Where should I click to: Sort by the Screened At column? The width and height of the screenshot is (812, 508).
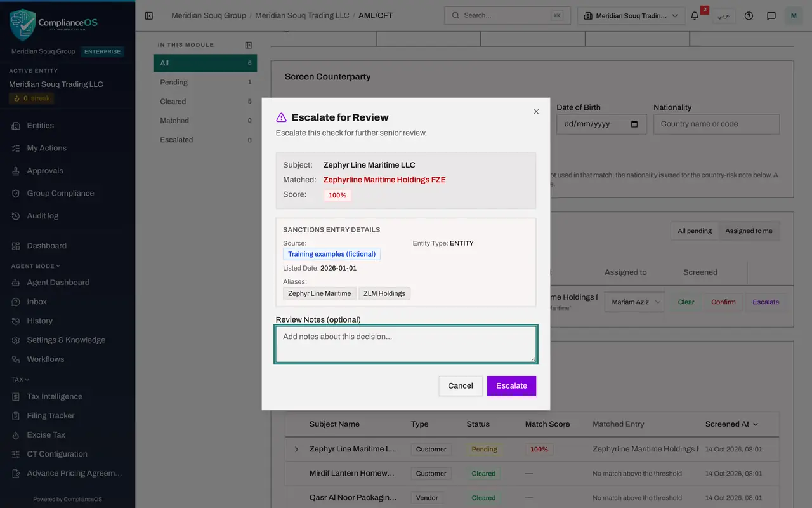click(x=731, y=424)
